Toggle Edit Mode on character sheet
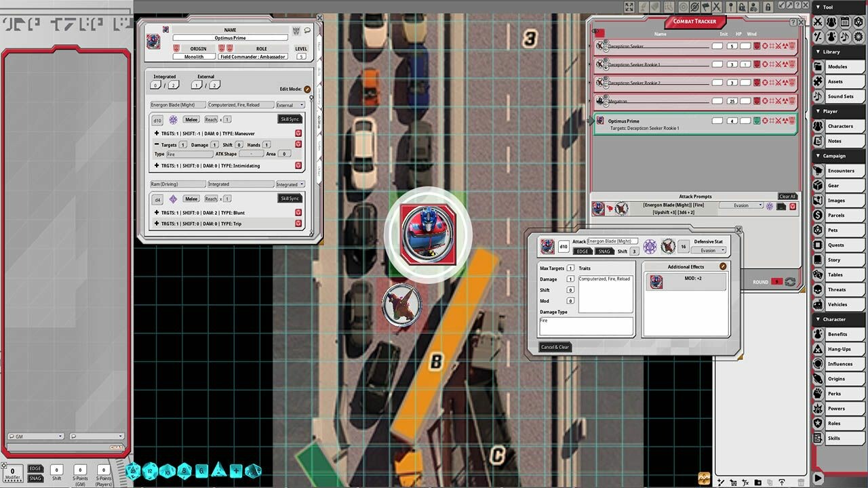 click(x=307, y=89)
